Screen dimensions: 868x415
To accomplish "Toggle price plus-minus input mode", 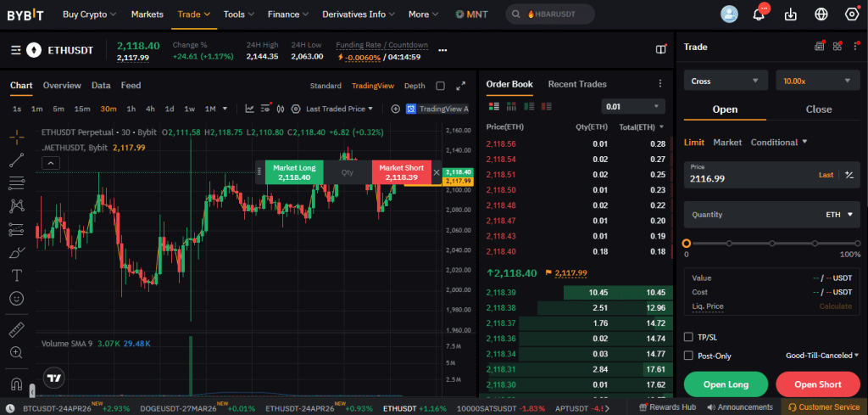I will tap(849, 175).
